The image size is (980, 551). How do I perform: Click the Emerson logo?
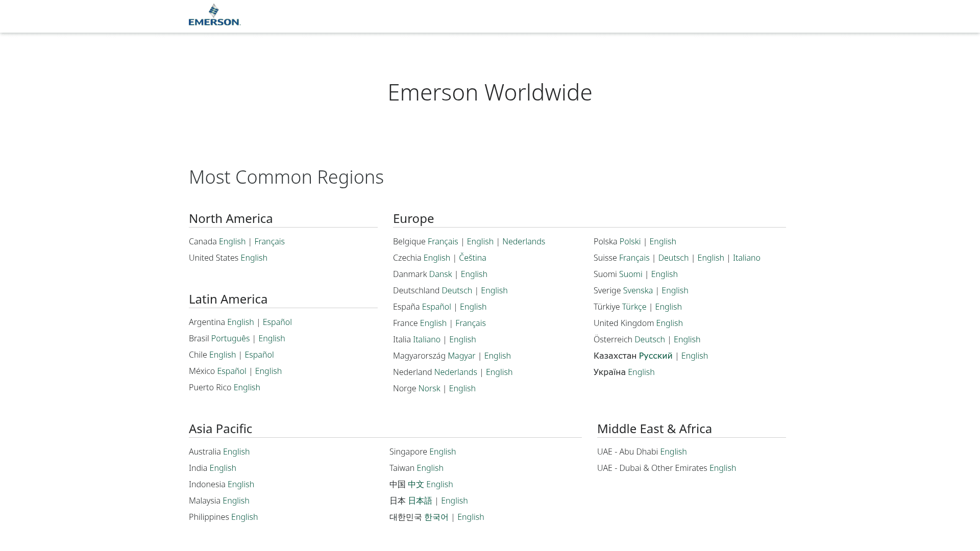click(214, 16)
